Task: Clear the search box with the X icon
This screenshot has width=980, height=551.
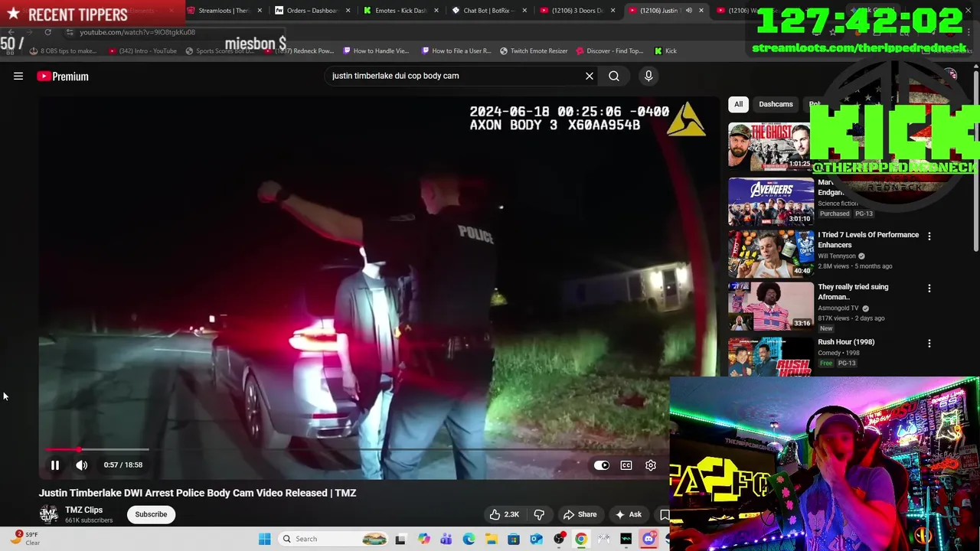Action: 590,76
